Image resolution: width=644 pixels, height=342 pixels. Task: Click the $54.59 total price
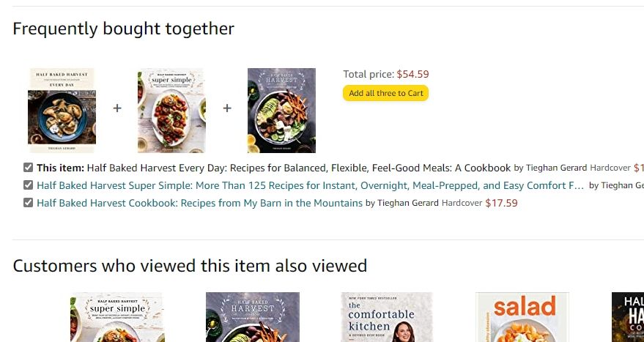coord(412,74)
